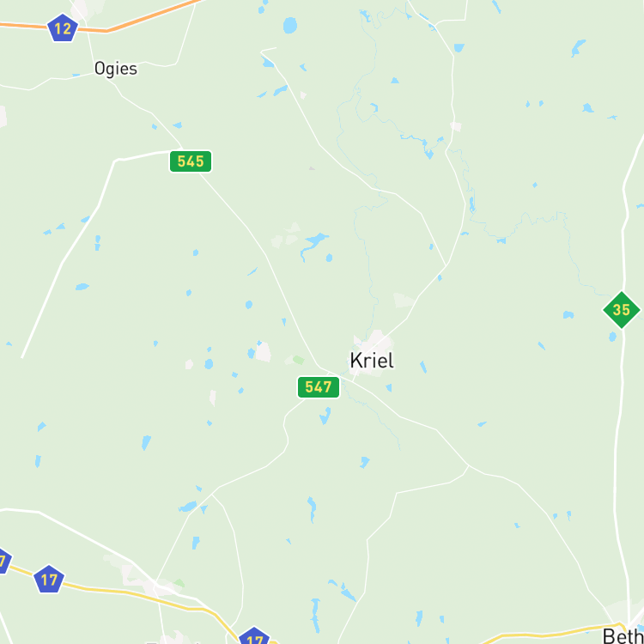This screenshot has height=644, width=644.
Task: Select the small green park west of Kriel
Action: click(299, 360)
